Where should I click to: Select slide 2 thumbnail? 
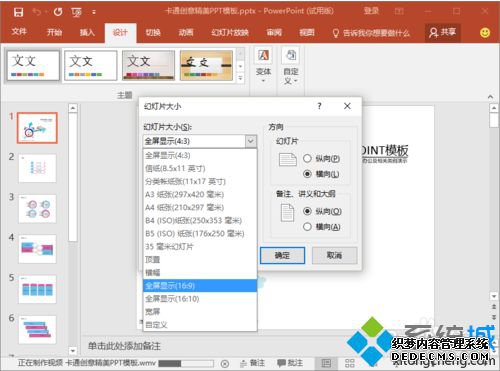[x=37, y=168]
